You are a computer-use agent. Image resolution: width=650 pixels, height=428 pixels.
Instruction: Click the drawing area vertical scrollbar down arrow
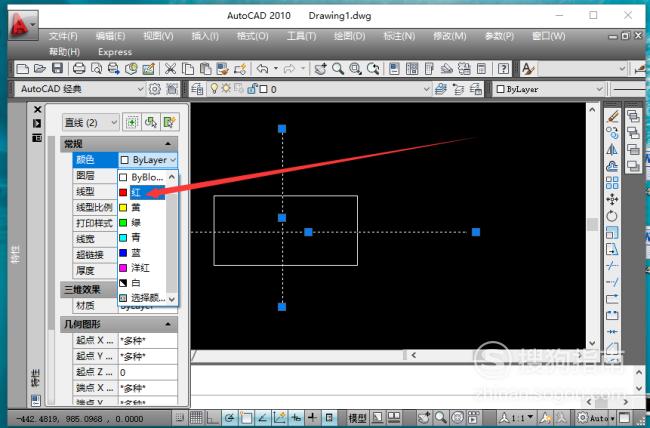point(592,343)
